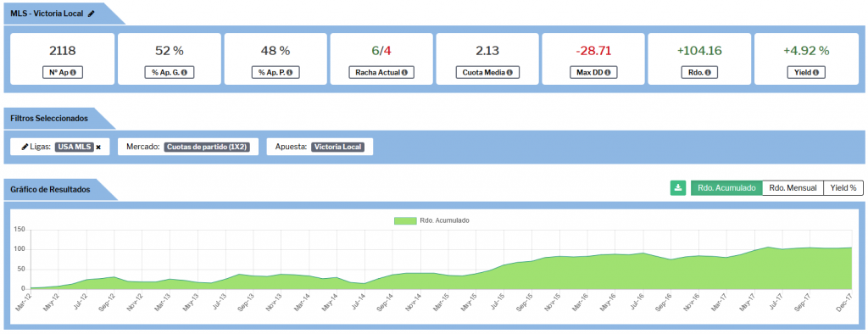Switch chart to Rdo. Mensual
This screenshot has height=334, width=868.
[793, 188]
